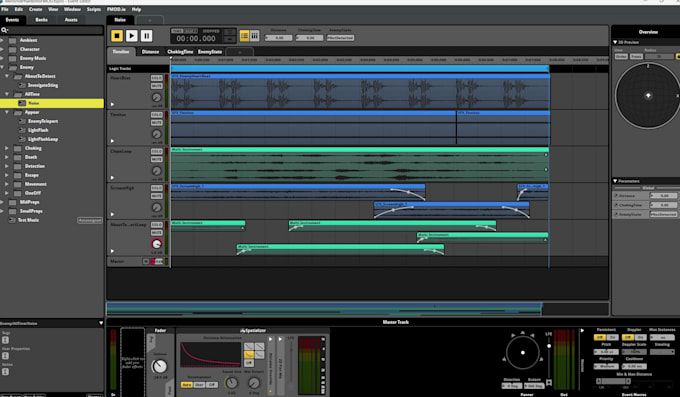Screen dimensions: 680x397
Task: Collapse the Appear folder
Action: pos(7,112)
